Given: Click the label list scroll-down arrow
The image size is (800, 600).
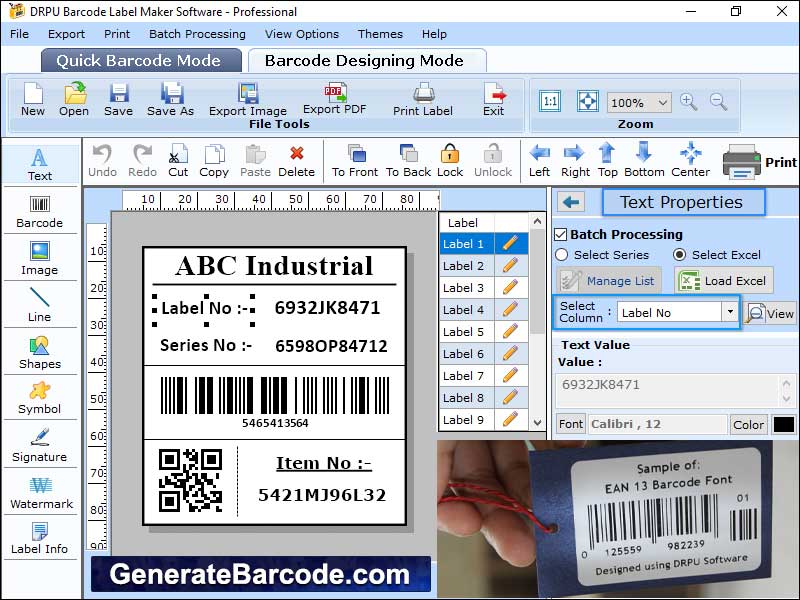Looking at the screenshot, I should pyautogui.click(x=537, y=422).
